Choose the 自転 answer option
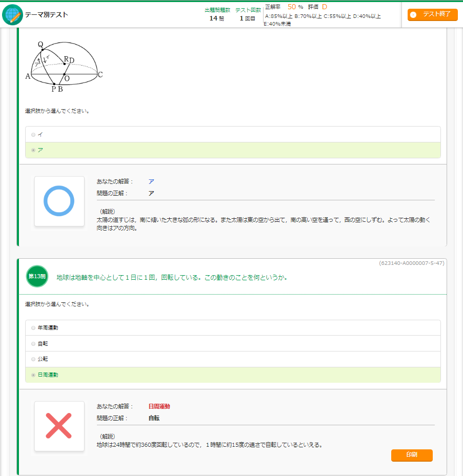This screenshot has height=476, width=463. tap(34, 344)
